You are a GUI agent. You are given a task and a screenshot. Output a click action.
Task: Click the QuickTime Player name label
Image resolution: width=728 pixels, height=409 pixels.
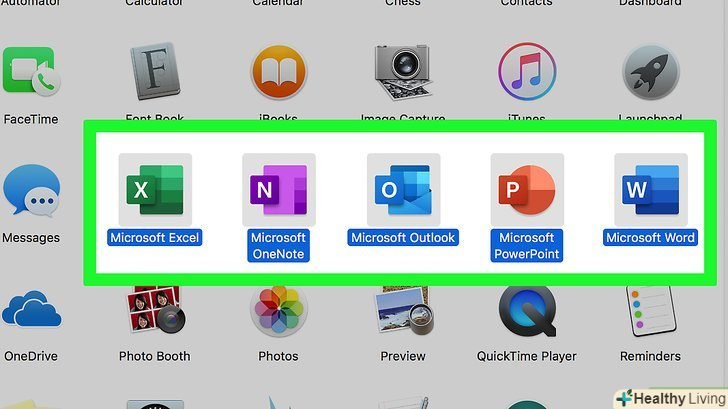527,356
